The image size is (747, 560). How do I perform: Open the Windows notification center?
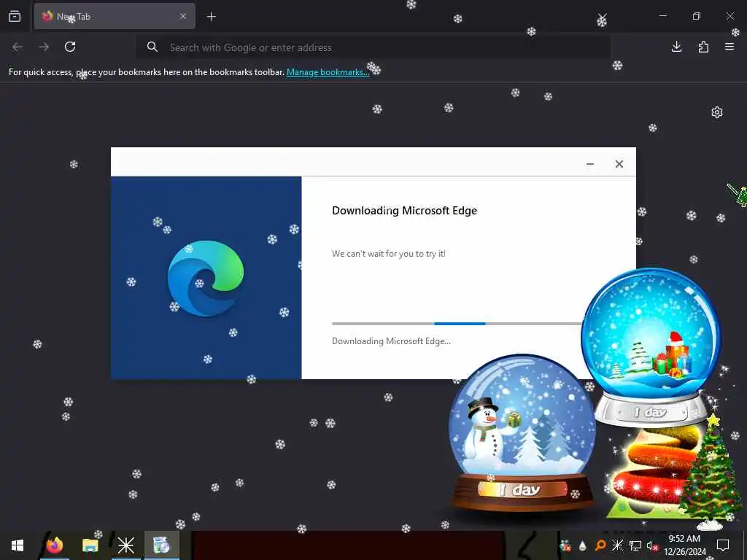[723, 545]
